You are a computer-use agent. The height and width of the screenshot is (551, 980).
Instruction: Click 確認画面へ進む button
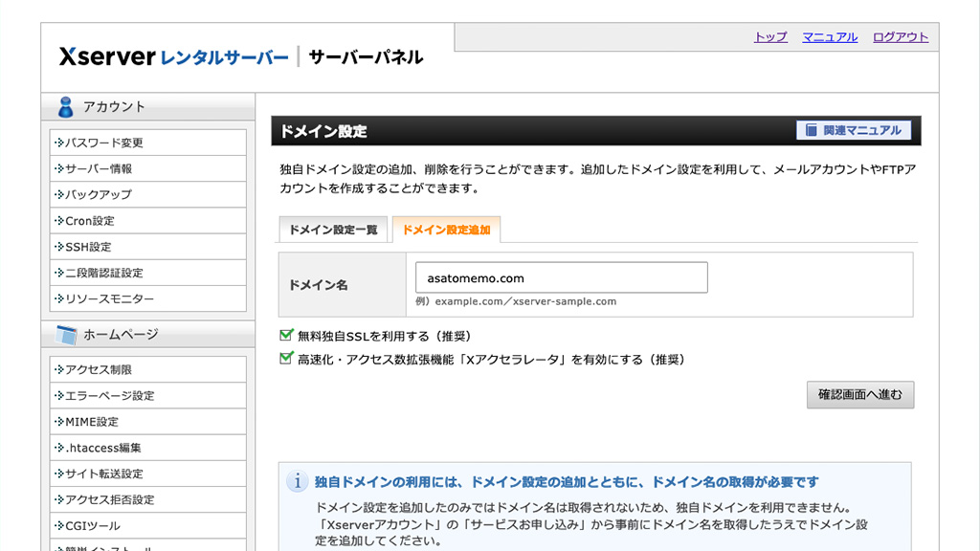pyautogui.click(x=860, y=395)
